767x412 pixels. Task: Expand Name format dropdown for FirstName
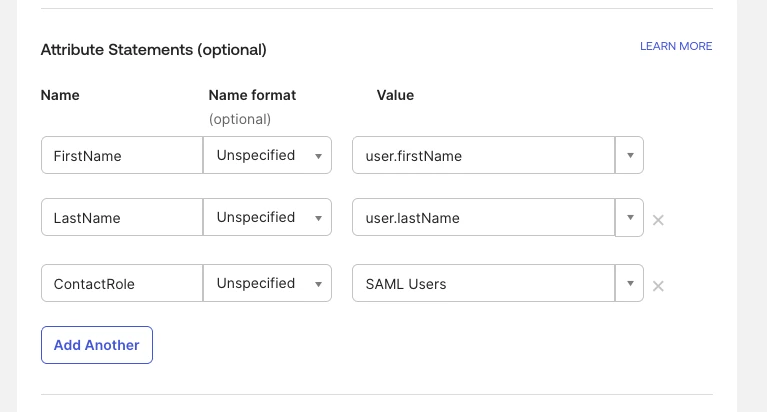click(267, 156)
